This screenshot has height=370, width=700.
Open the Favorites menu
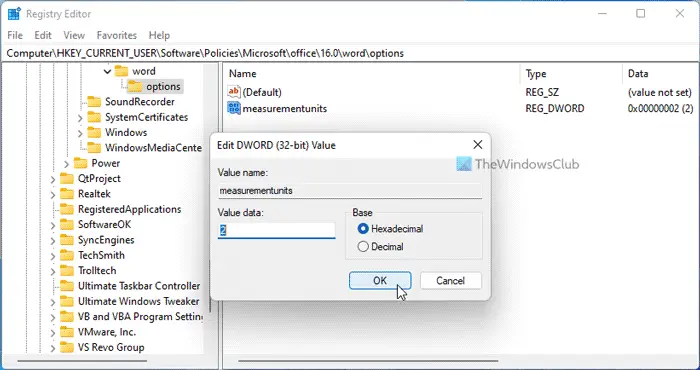117,35
